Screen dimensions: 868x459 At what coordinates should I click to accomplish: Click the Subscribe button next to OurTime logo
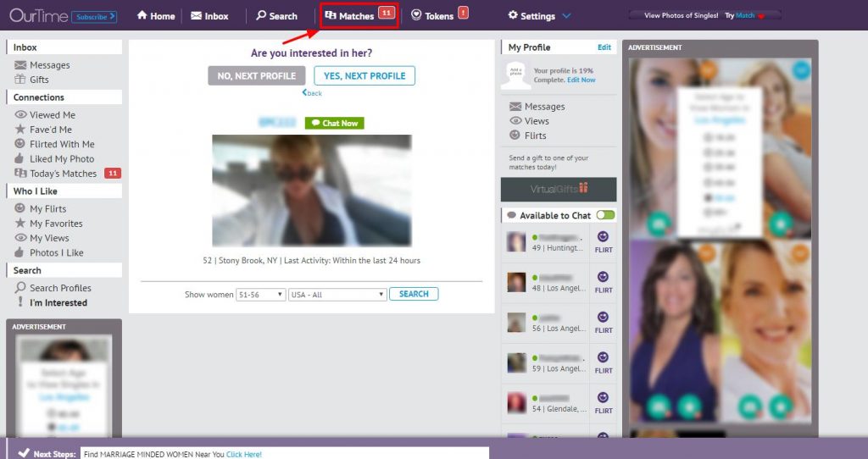coord(94,17)
